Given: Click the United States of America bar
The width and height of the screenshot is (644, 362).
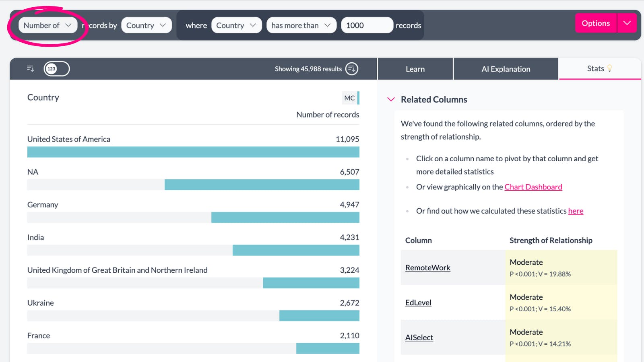Looking at the screenshot, I should [193, 152].
